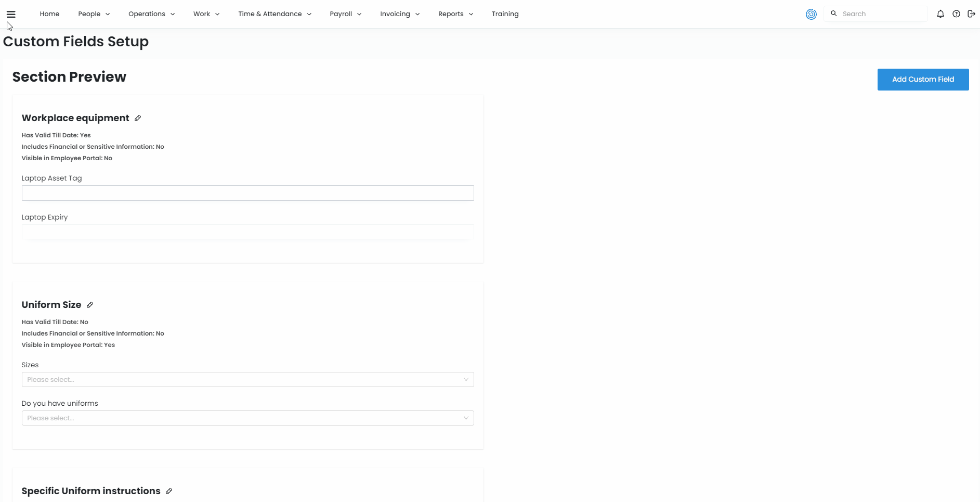The width and height of the screenshot is (980, 502).
Task: Open the notifications bell
Action: (x=940, y=14)
